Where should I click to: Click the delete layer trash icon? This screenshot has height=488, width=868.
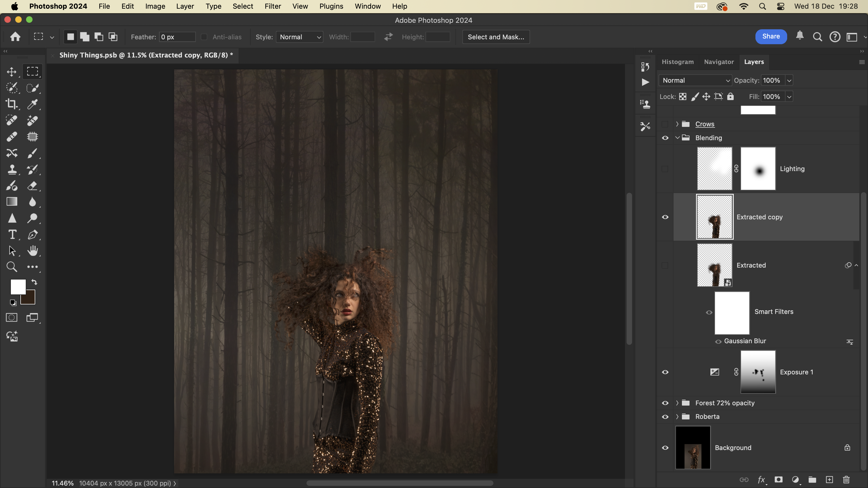(x=846, y=480)
